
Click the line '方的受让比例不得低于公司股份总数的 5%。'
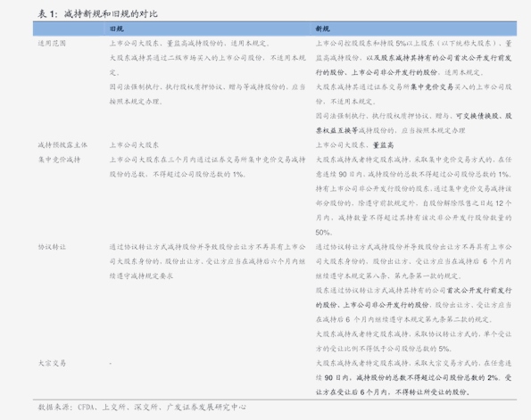tap(384, 349)
